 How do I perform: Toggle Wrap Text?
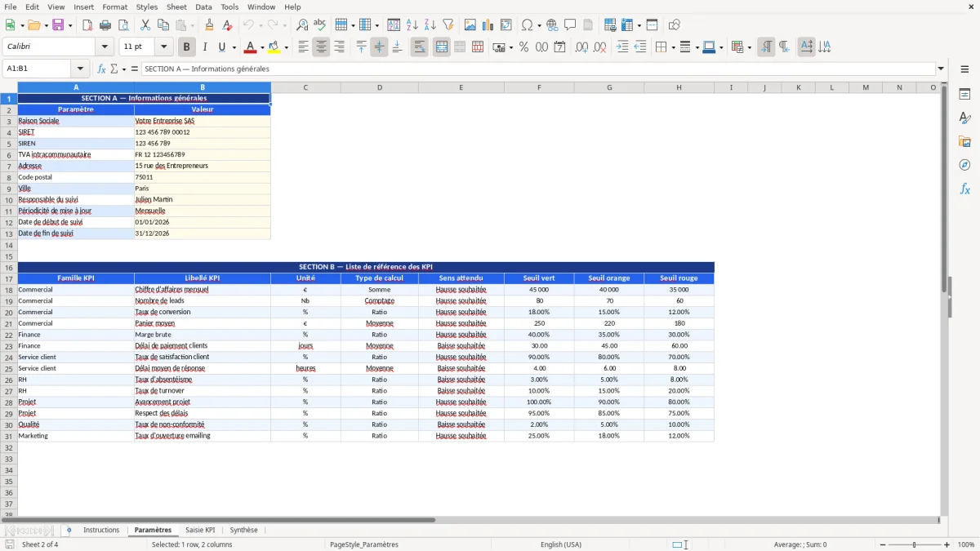click(x=419, y=47)
